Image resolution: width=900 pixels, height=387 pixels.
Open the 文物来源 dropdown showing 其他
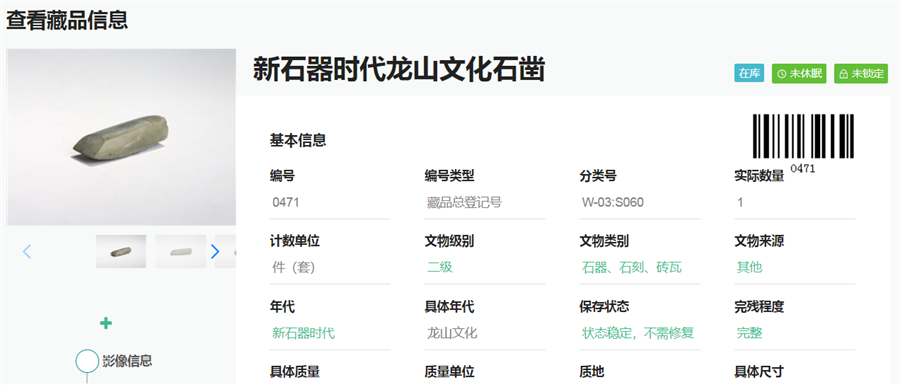pyautogui.click(x=795, y=268)
